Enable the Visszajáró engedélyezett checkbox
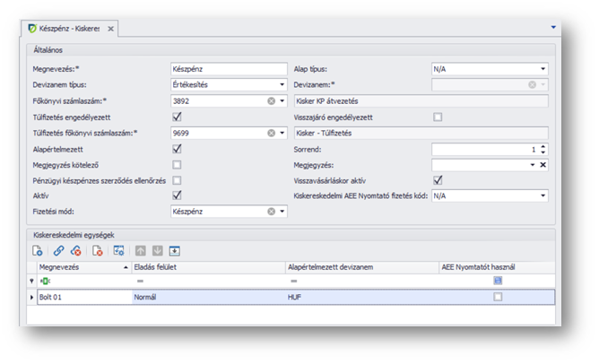Screen dimensions: 599x364 coord(438,117)
